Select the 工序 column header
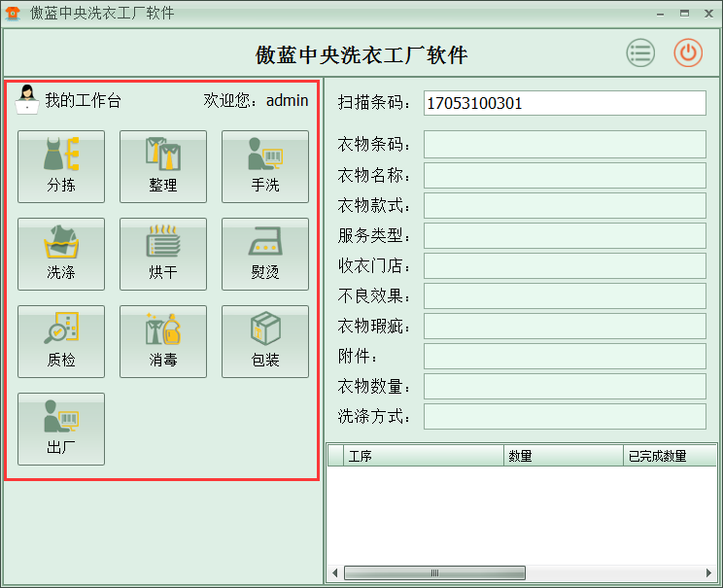Screen dimensions: 723x588 [424, 456]
